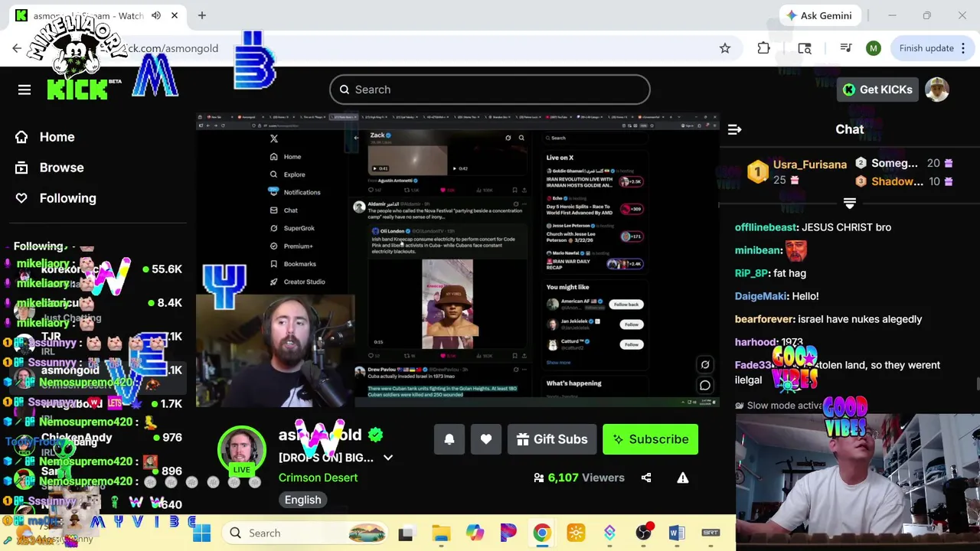Open chat username offlinebeast
This screenshot has width=980, height=551.
pos(766,227)
